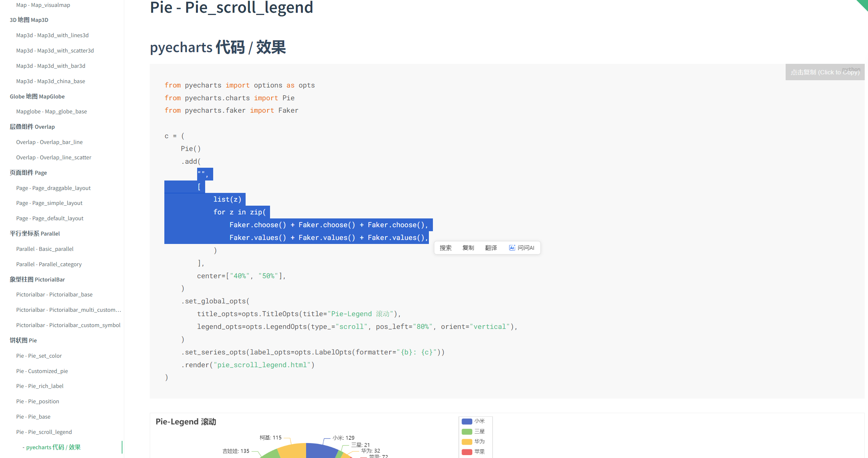Click the 搜索 option in selection popup
868x458 pixels.
coord(445,248)
